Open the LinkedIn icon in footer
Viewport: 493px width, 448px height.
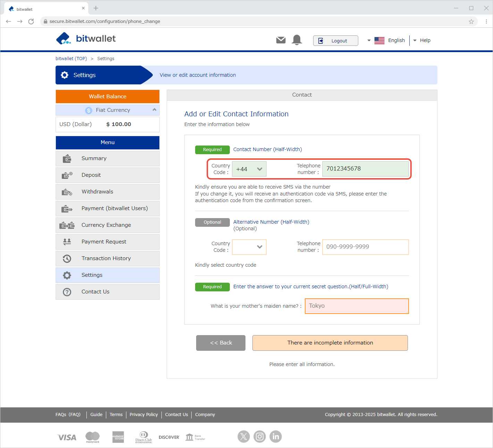tap(276, 437)
